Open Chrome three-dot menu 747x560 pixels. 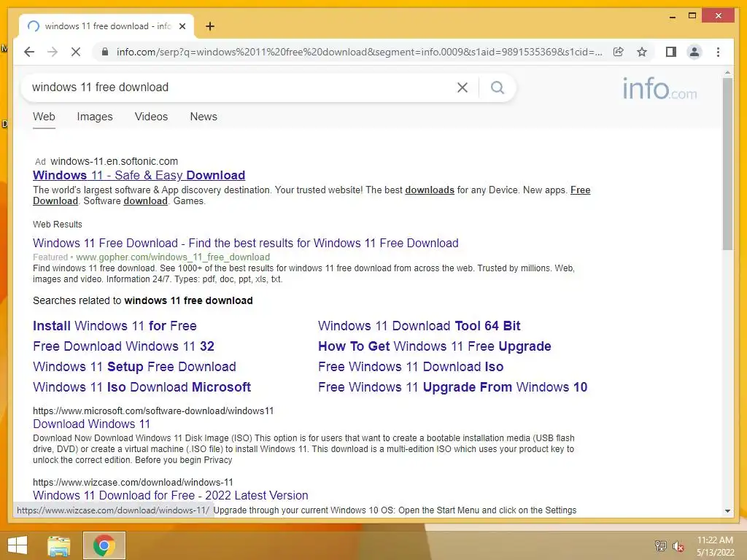click(x=718, y=52)
